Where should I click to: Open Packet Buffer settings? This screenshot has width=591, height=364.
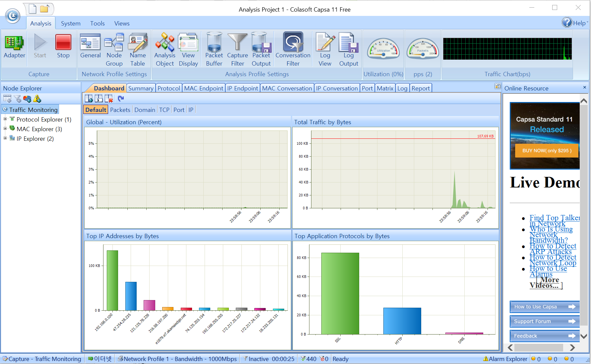(214, 50)
